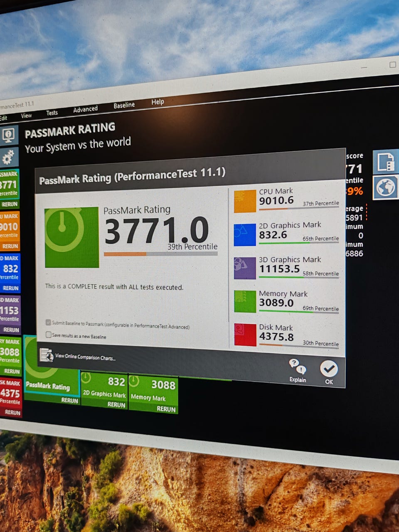Rerun the 2D Mark test in sidebar
The height and width of the screenshot is (532, 399).
click(x=10, y=288)
